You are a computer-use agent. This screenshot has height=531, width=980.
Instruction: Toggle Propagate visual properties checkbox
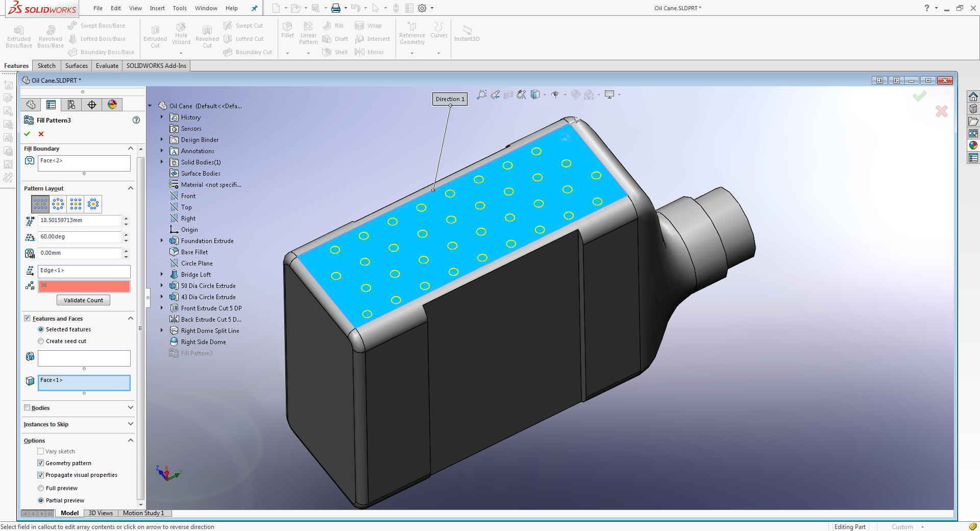(40, 475)
